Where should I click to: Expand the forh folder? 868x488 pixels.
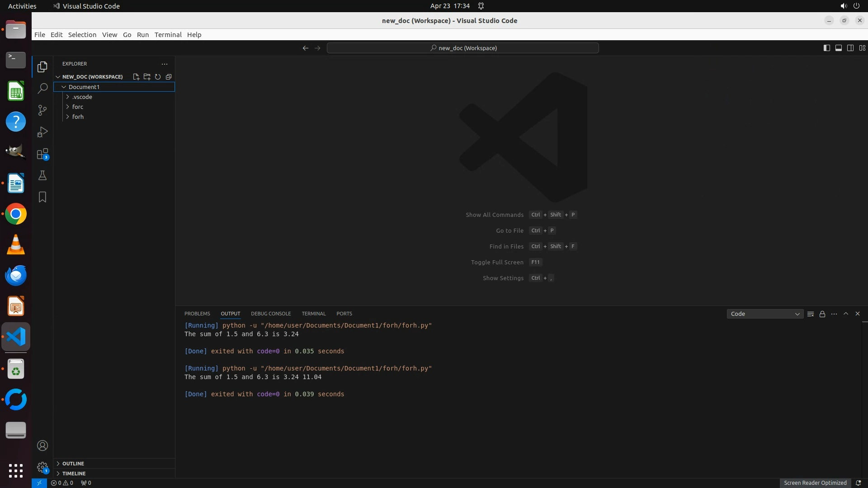click(78, 117)
